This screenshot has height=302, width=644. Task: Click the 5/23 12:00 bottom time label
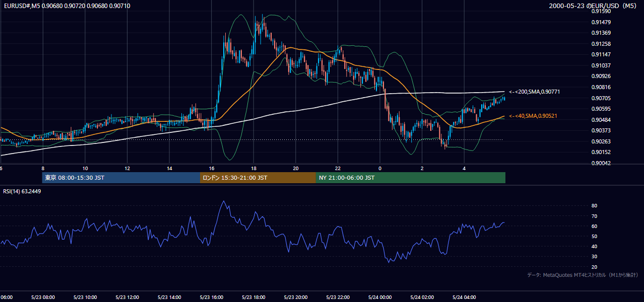127,297
